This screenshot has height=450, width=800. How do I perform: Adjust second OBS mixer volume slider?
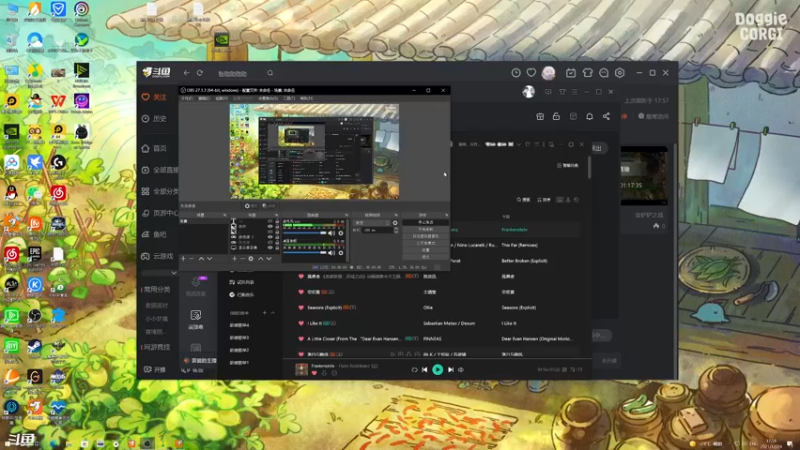[x=305, y=253]
